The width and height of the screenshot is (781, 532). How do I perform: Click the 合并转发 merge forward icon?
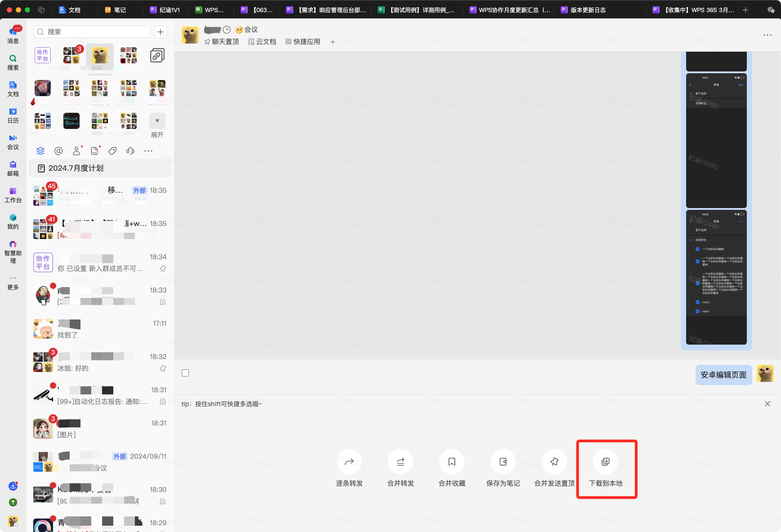pyautogui.click(x=400, y=462)
